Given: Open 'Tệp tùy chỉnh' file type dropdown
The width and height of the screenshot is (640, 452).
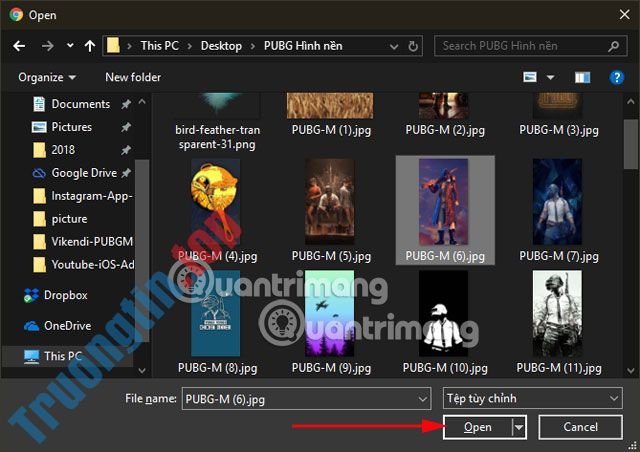Looking at the screenshot, I should [533, 399].
